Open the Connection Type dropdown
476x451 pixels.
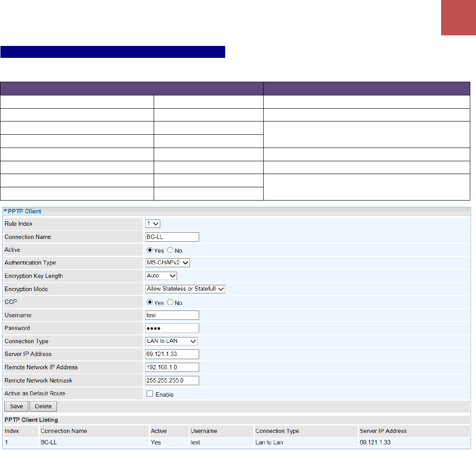click(x=171, y=341)
